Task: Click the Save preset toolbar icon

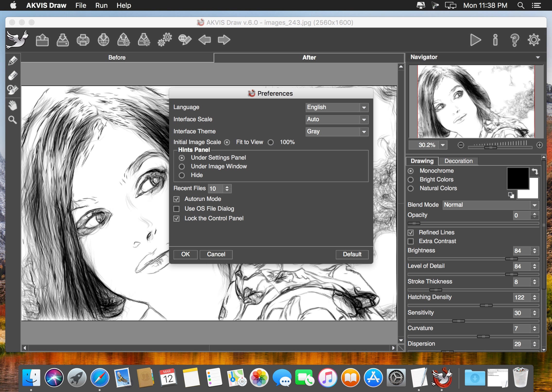Action: coord(144,40)
